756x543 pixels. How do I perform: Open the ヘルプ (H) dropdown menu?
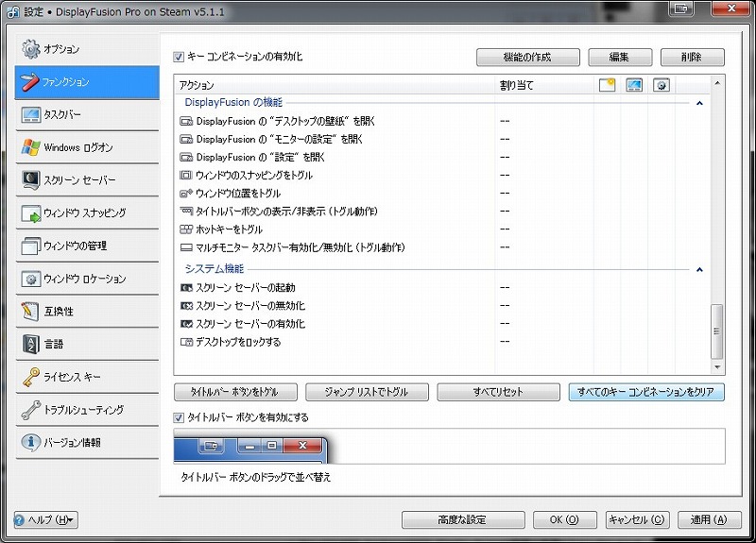pyautogui.click(x=45, y=520)
